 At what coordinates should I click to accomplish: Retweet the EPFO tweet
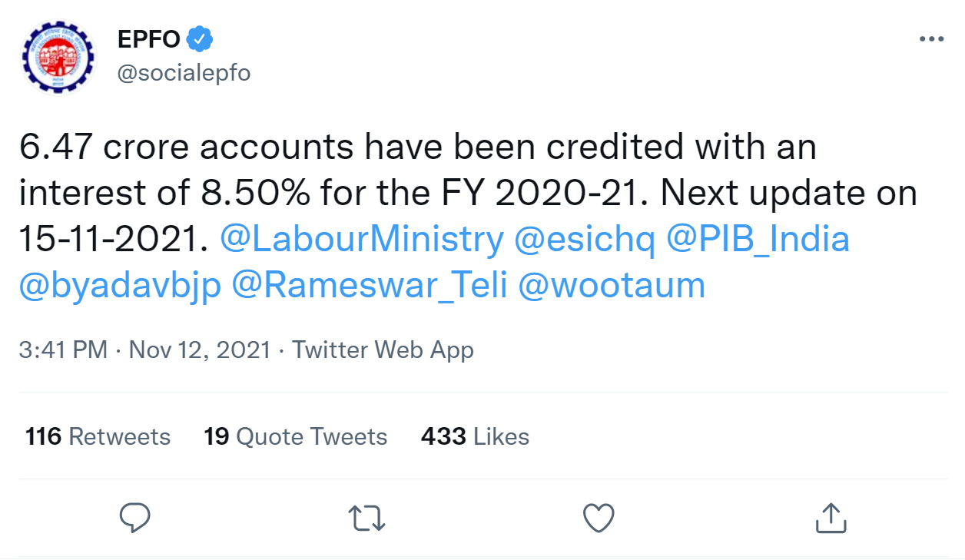point(367,519)
